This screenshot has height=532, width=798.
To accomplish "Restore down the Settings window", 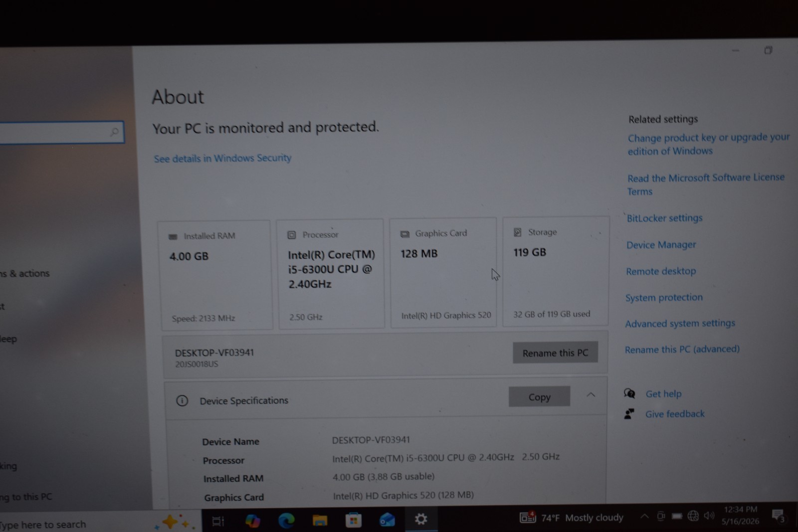I will (x=768, y=50).
